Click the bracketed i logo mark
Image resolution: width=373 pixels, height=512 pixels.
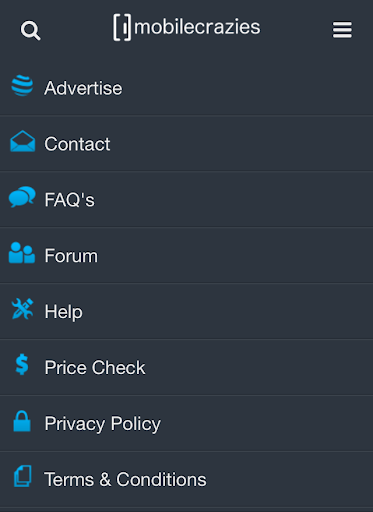coord(122,28)
